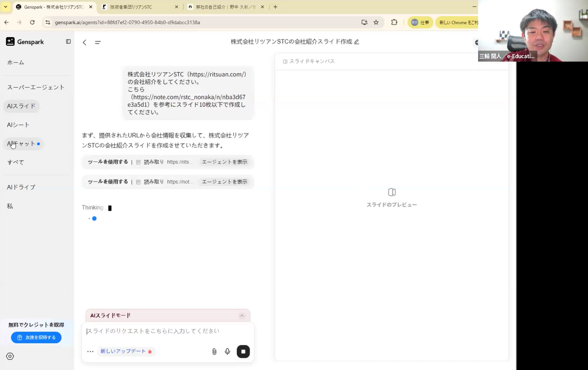This screenshot has height=370, width=588.
Task: Click the slide request input field
Action: pos(167,331)
